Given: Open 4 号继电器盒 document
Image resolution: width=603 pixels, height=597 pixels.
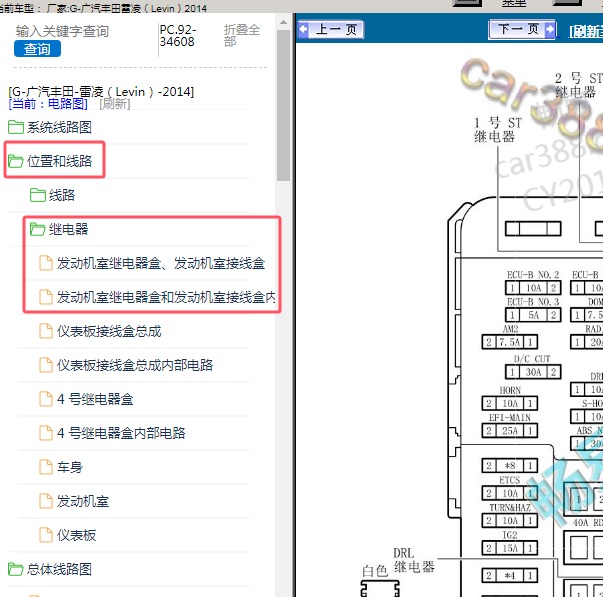Looking at the screenshot, I should tap(95, 399).
